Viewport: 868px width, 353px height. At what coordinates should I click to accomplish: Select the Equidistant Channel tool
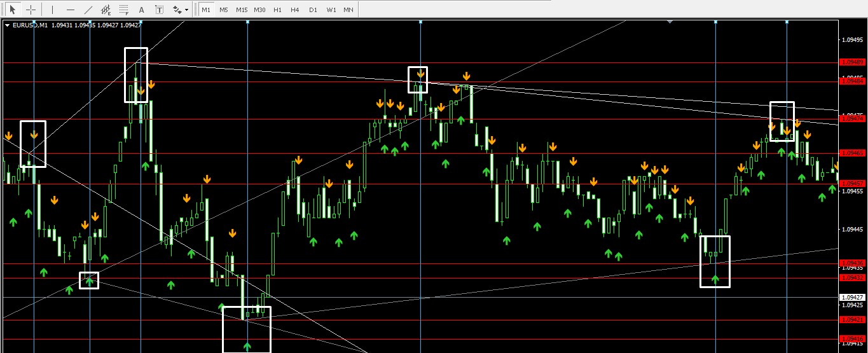tap(106, 10)
